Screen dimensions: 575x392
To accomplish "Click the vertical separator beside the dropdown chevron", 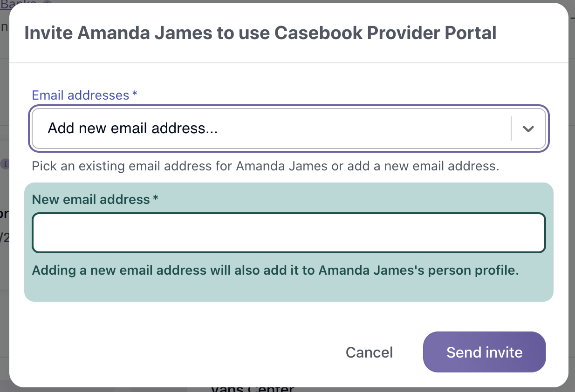I will [x=511, y=129].
